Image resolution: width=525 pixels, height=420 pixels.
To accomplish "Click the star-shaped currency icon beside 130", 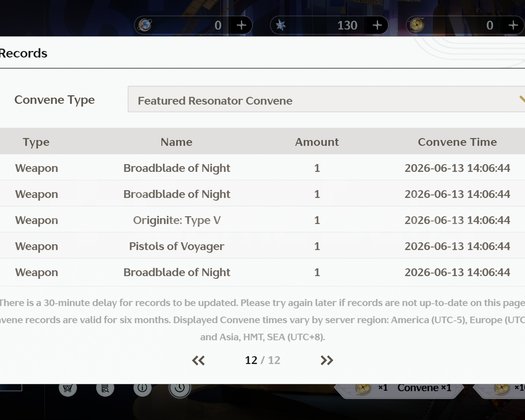I will coord(281,25).
